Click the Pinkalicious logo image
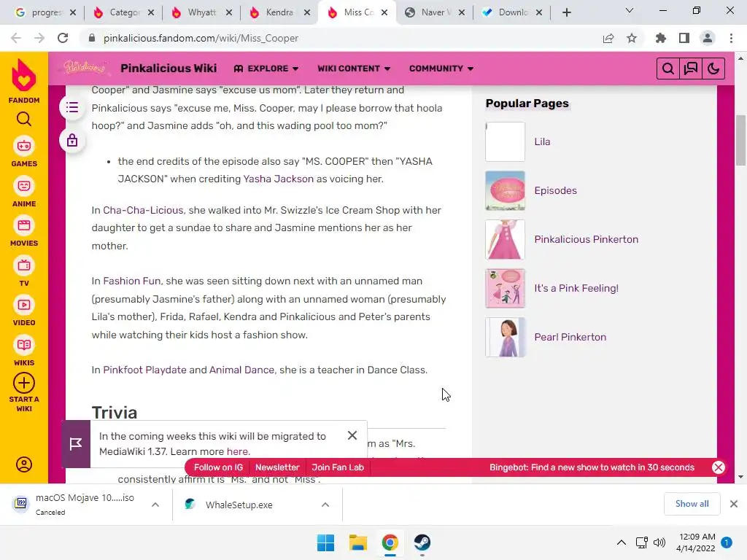This screenshot has width=747, height=560. [x=85, y=68]
